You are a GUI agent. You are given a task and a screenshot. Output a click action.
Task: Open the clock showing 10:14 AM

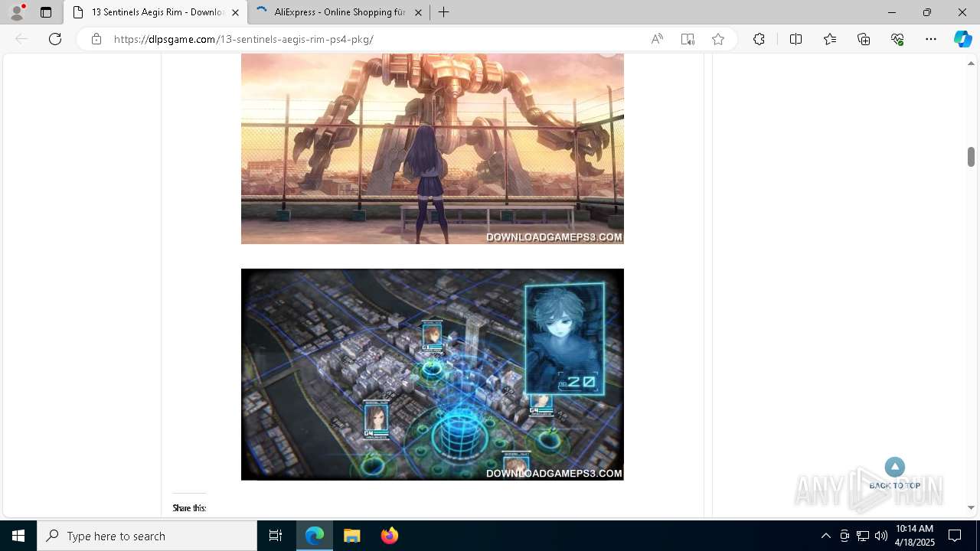coord(915,536)
